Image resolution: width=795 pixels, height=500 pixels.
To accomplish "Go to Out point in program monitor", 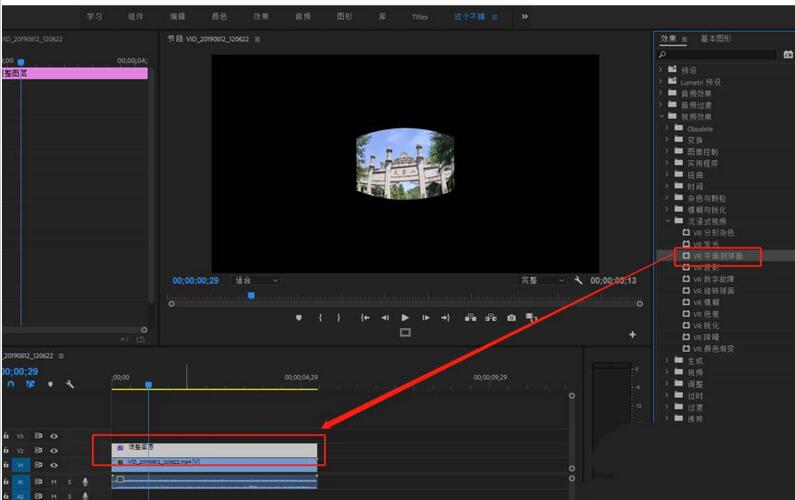I will 446,317.
